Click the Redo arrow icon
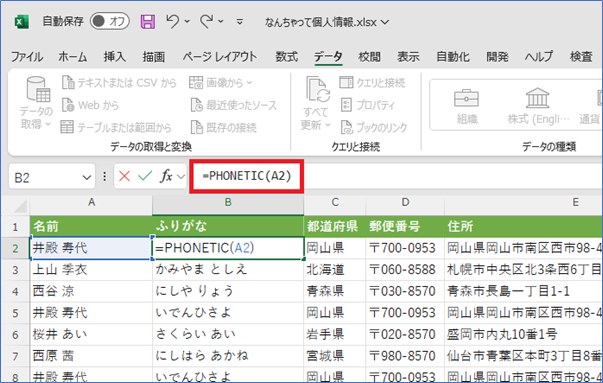This screenshot has height=383, width=603. click(x=207, y=21)
